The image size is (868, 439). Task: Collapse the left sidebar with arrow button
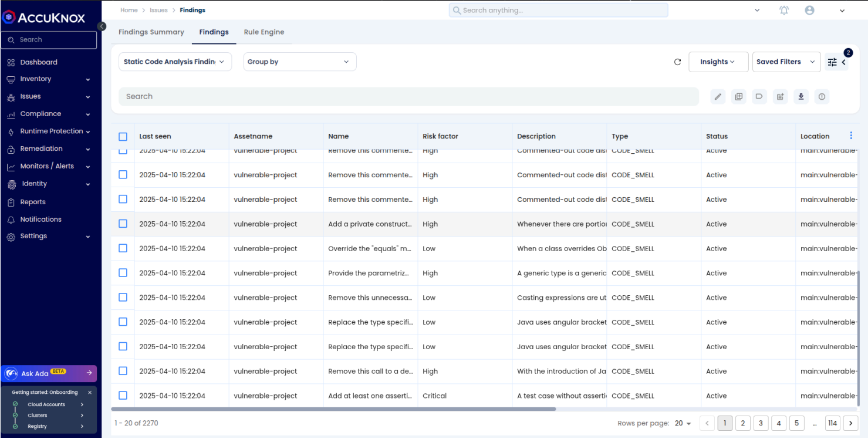click(x=102, y=26)
